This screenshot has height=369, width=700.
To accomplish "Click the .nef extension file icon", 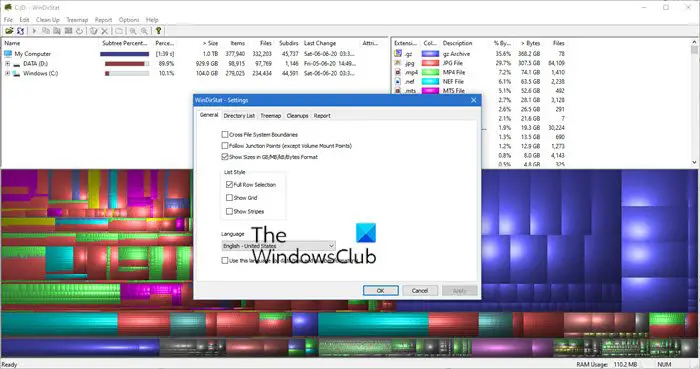I will tap(398, 81).
